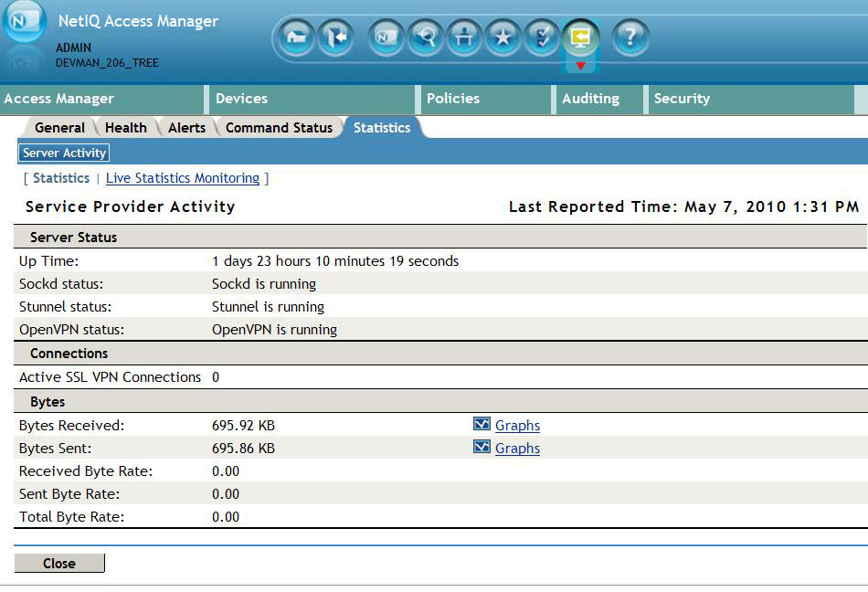Click the Up Time value of 1 days 23 hours

(335, 261)
